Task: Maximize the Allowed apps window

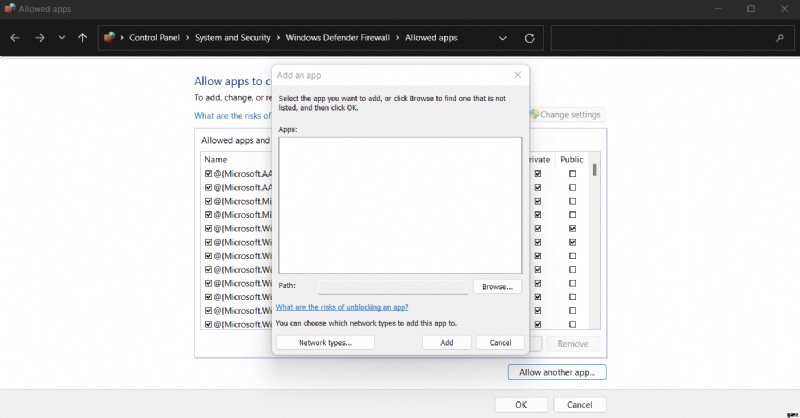Action: [x=751, y=9]
